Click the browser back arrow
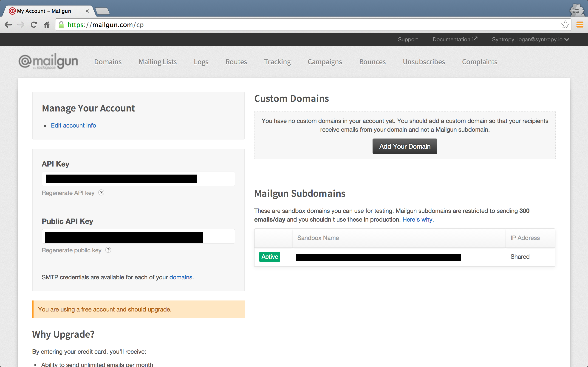Screen dimensions: 588x367 click(8, 25)
